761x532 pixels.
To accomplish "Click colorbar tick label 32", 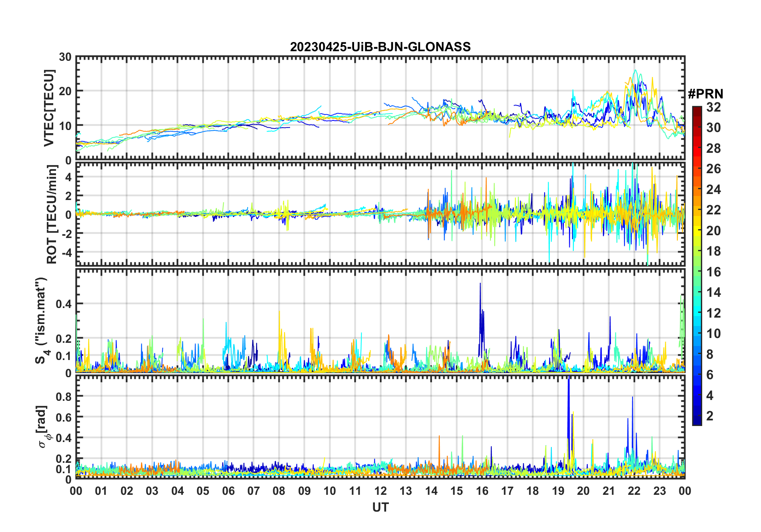I will coord(713,107).
